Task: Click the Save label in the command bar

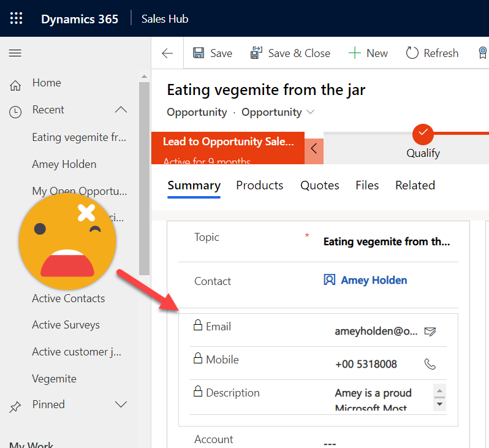Action: click(x=221, y=53)
